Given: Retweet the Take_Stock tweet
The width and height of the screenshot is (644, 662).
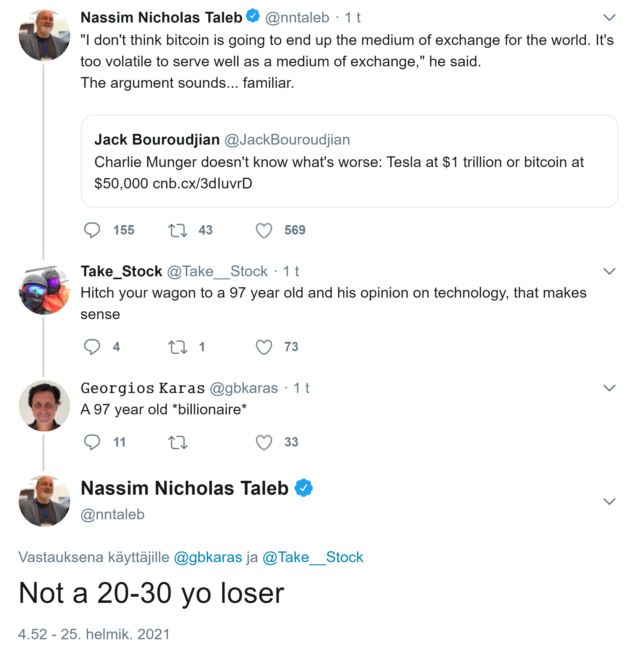Looking at the screenshot, I should pos(178,347).
